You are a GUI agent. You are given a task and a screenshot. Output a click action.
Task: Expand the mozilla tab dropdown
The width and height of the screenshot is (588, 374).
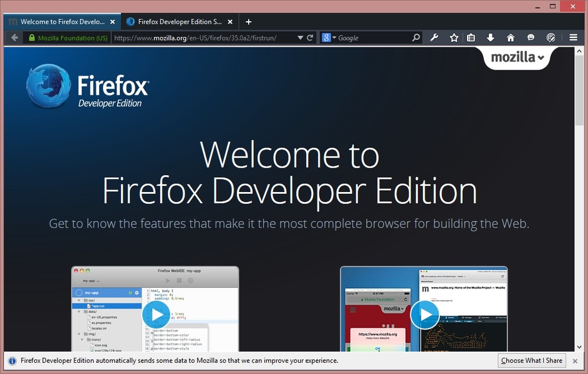(x=518, y=57)
